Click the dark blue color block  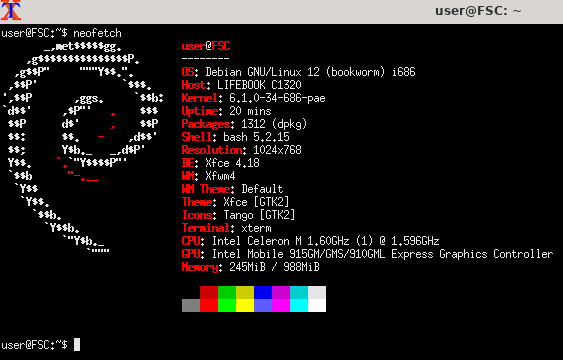tap(263, 293)
